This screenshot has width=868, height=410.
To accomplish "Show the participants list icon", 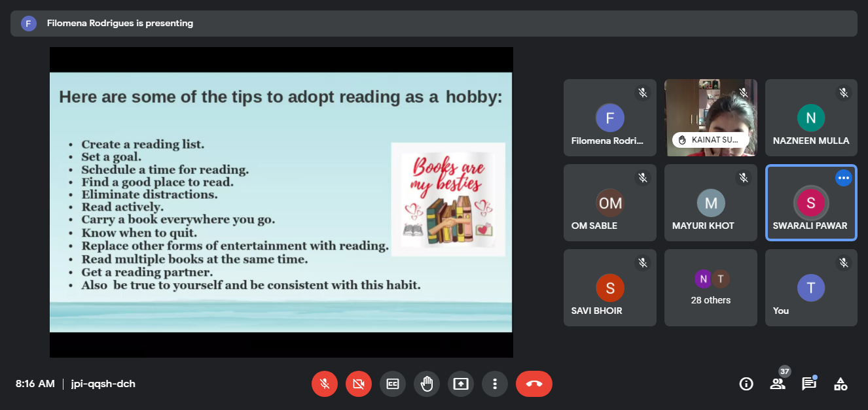I will click(778, 384).
